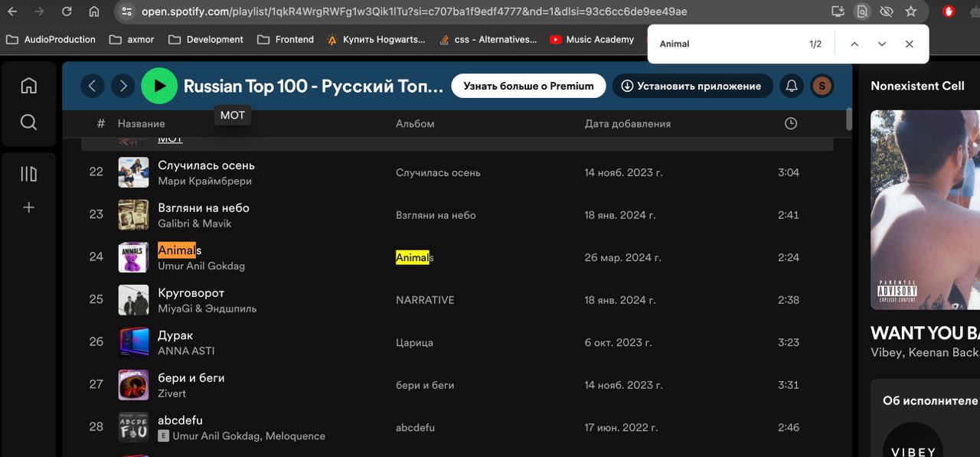Sort tracks by "Дата добавления" column header

(627, 123)
